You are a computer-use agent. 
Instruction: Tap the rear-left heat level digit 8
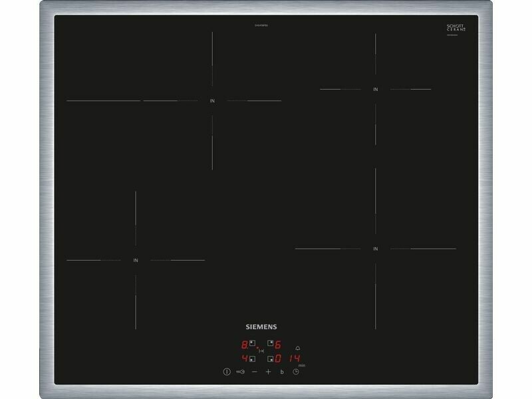[x=244, y=345]
